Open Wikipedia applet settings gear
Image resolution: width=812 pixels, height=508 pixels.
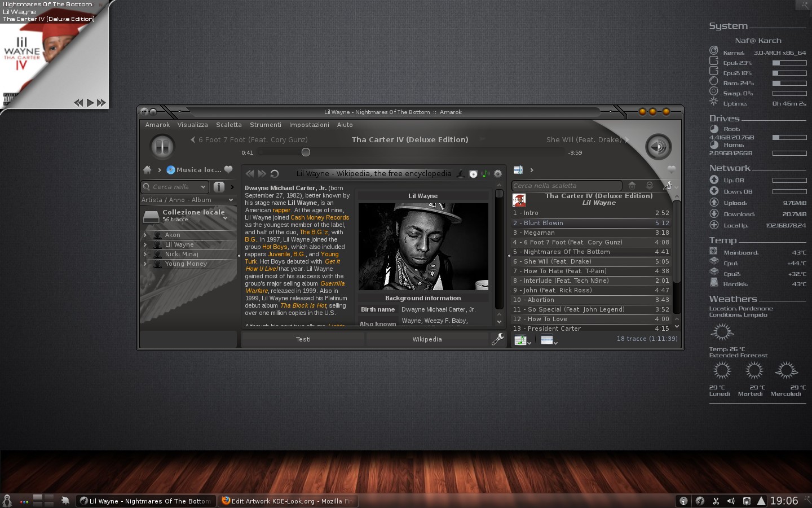pos(498,174)
